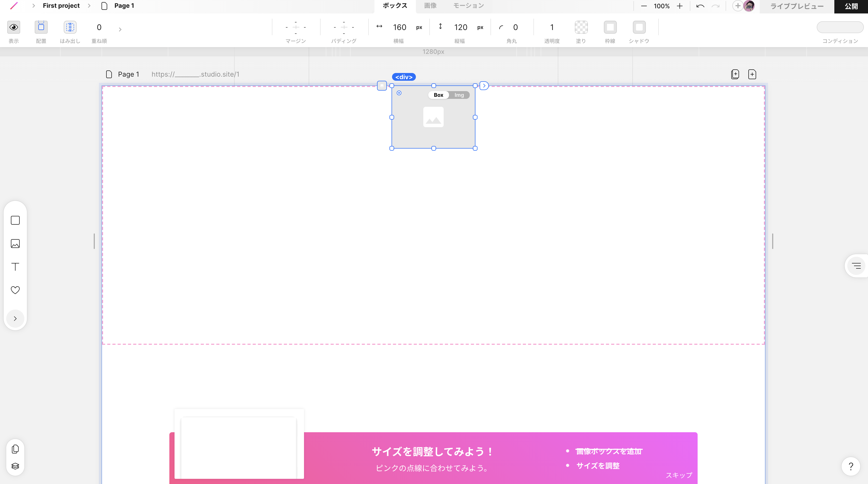Select the Image tool in left sidebar
Screen dimensions: 868x484
[15, 244]
